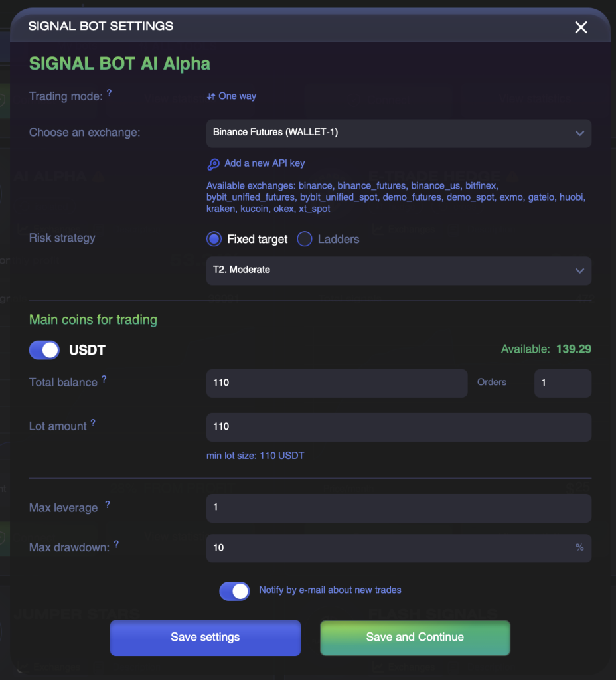Click the key icon beside Add a new API key

213,164
